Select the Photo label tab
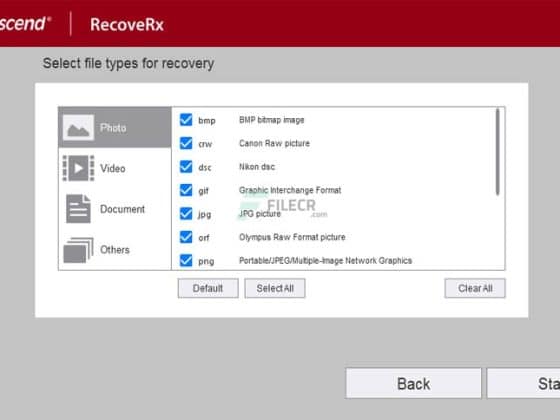 coord(113,128)
